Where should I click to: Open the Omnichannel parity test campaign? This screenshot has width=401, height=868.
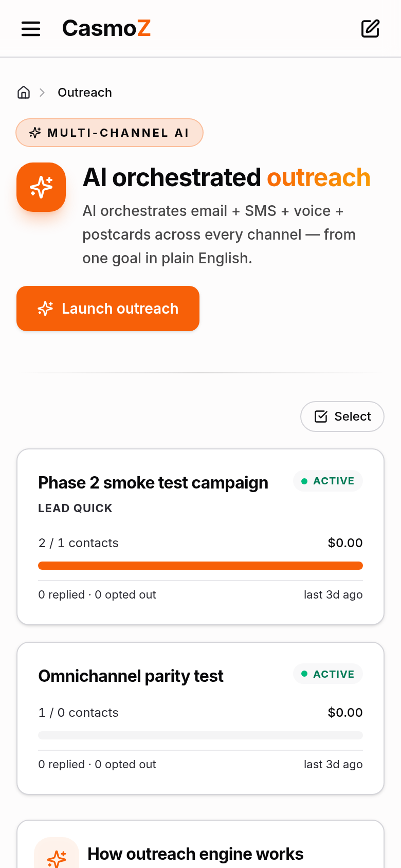pyautogui.click(x=131, y=676)
